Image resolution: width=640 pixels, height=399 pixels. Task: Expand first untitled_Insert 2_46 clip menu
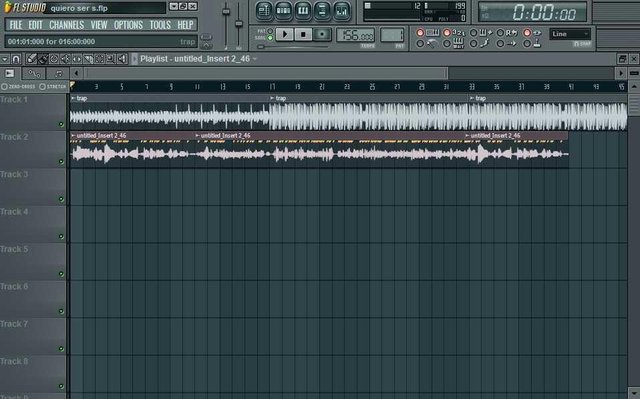point(73,135)
